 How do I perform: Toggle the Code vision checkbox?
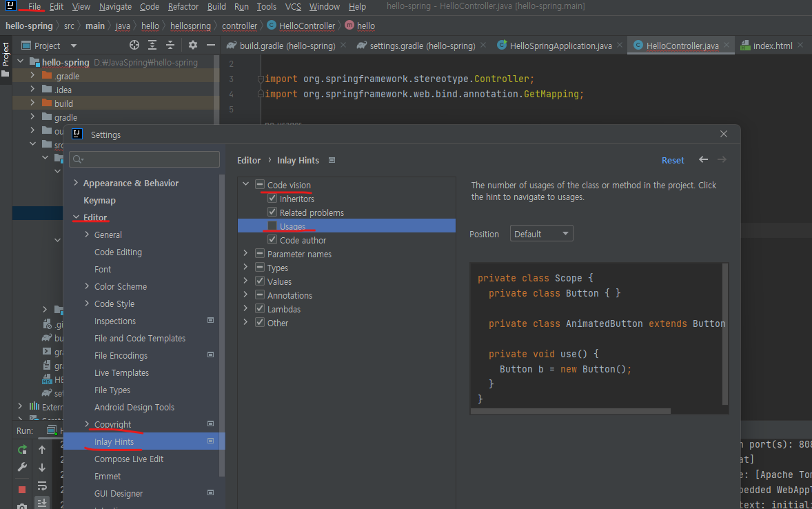click(x=260, y=185)
